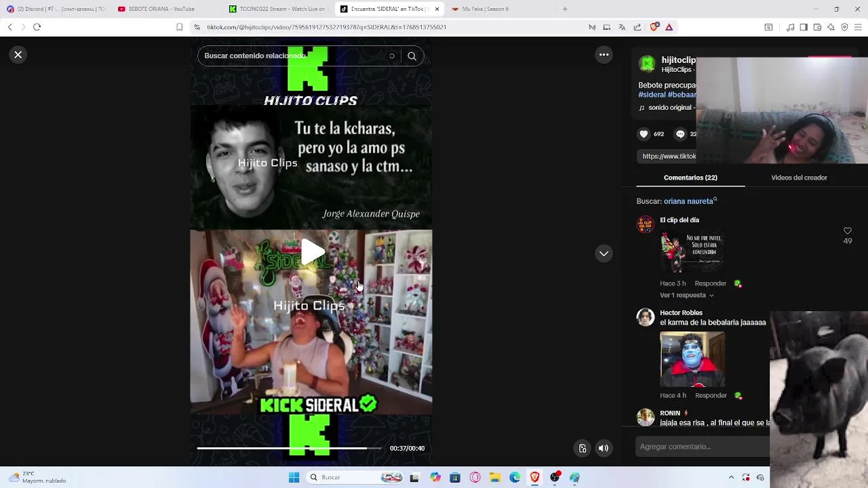
Task: Open comments via speech bubble icon
Action: 680,134
